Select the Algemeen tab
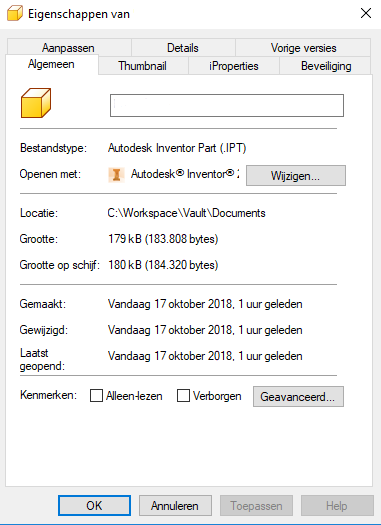Viewport: 381px width, 525px height. click(52, 64)
